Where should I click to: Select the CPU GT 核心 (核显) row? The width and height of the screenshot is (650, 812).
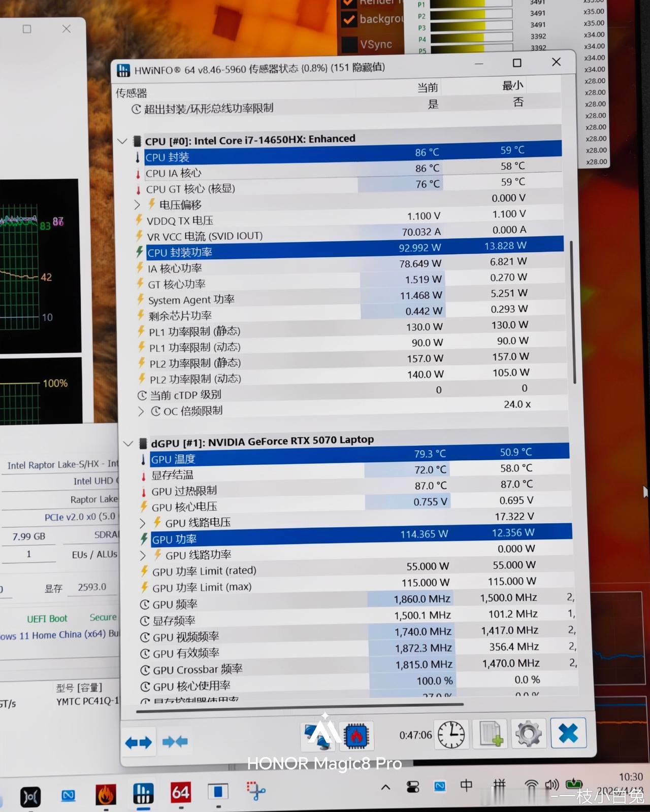(348, 185)
